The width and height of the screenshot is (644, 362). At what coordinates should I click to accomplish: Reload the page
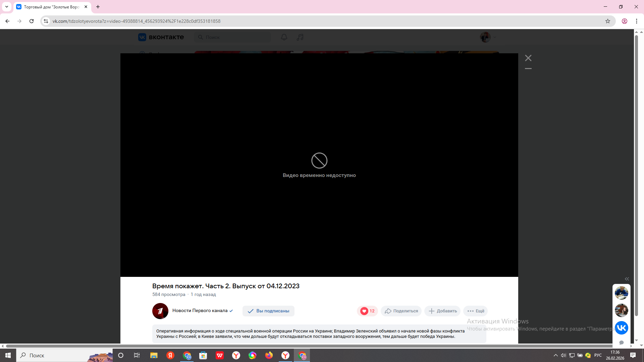point(32,21)
